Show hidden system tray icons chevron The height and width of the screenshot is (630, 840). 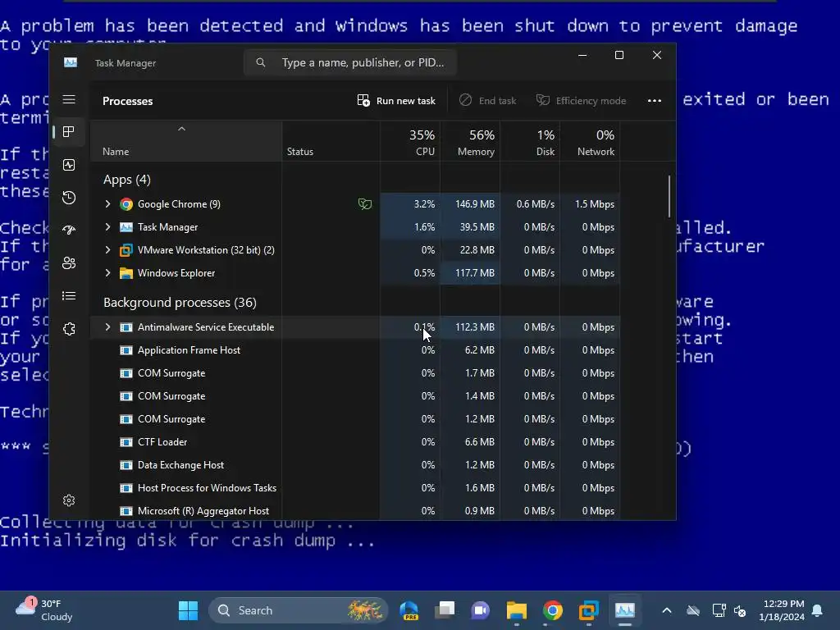(666, 610)
